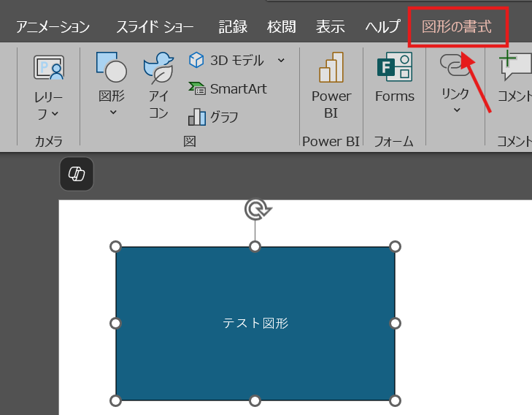Click the bottom-left corner handle of shape

click(x=116, y=400)
